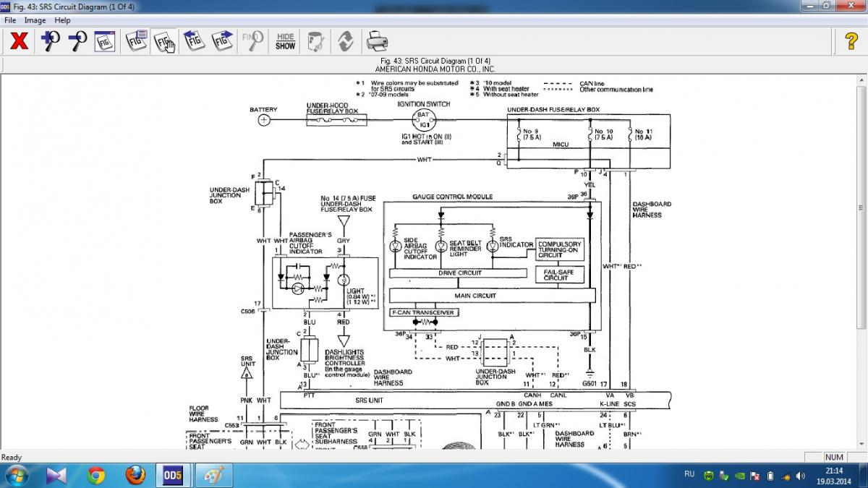Viewport: 868px width, 488px height.
Task: Go to the previous figure
Action: 193,40
